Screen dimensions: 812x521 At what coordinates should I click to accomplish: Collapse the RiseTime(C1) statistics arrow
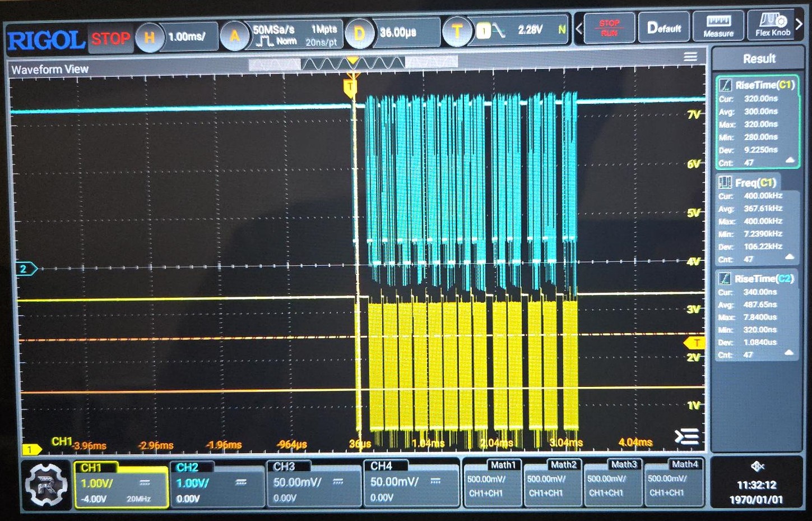pos(790,161)
